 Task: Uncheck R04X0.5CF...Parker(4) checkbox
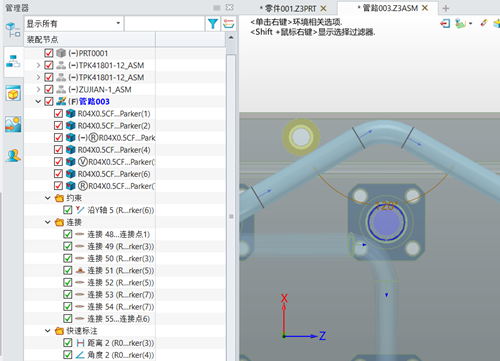[58, 150]
